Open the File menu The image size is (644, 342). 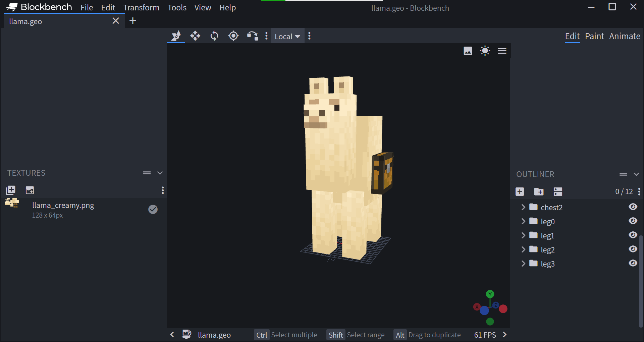pyautogui.click(x=87, y=7)
